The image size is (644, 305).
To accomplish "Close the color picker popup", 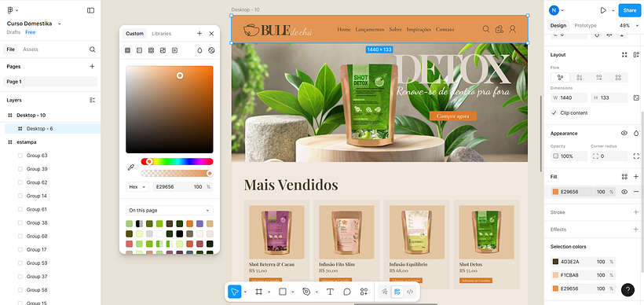I will point(211,33).
